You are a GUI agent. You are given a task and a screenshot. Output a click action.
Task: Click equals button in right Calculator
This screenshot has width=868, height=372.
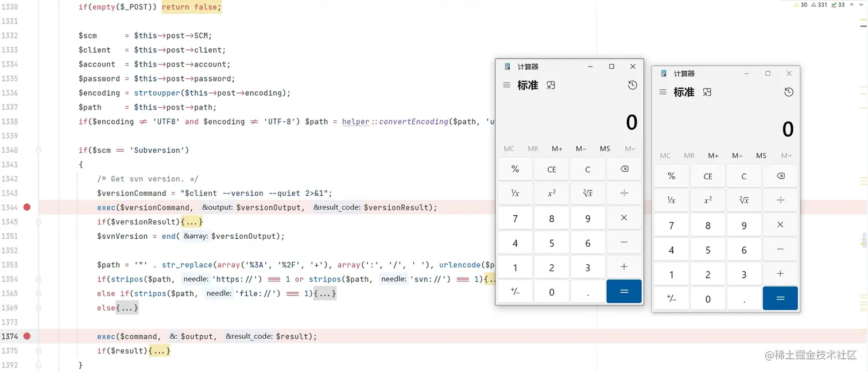click(780, 299)
